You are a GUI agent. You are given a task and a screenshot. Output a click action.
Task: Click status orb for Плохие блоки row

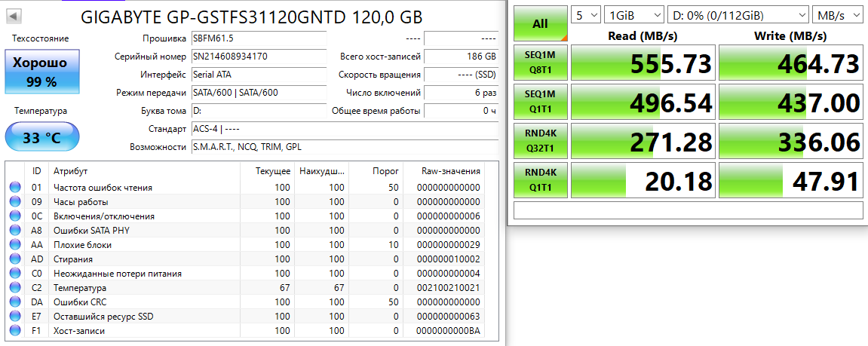(15, 245)
